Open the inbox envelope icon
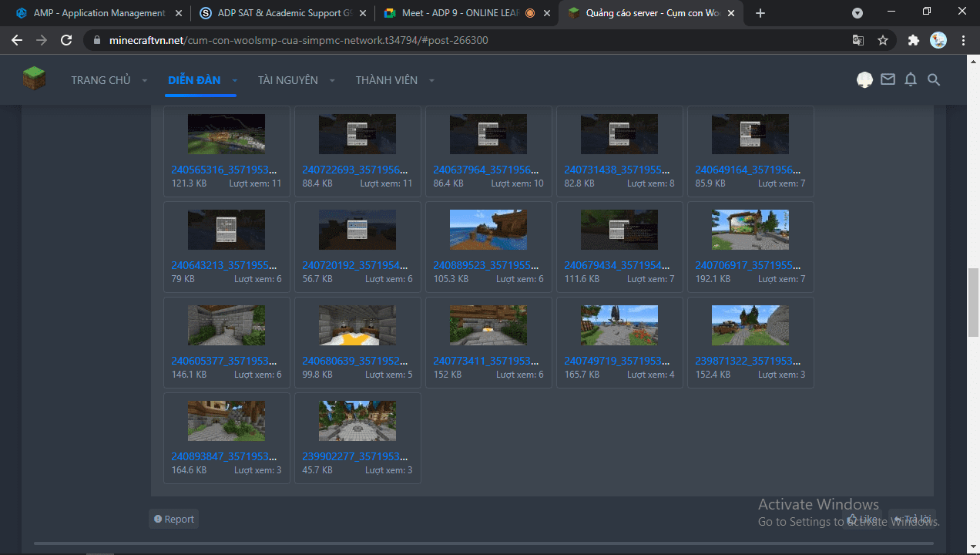Screen dimensions: 980x555 pyautogui.click(x=888, y=79)
